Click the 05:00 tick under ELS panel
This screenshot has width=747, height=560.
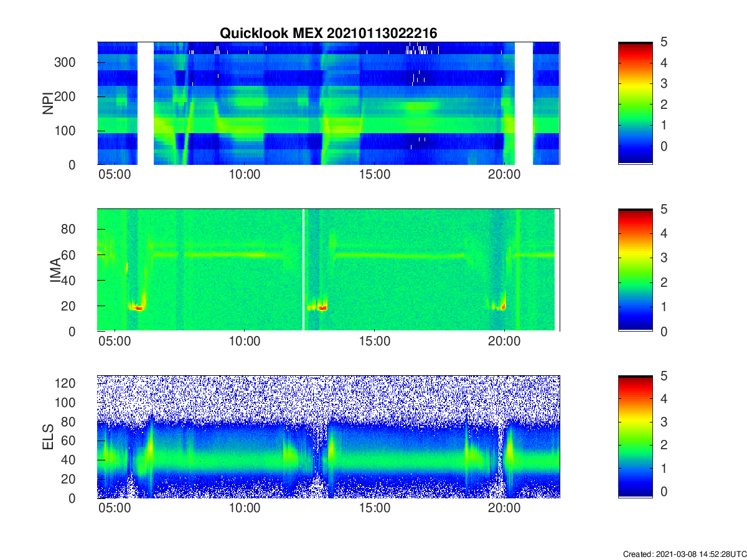click(x=115, y=508)
